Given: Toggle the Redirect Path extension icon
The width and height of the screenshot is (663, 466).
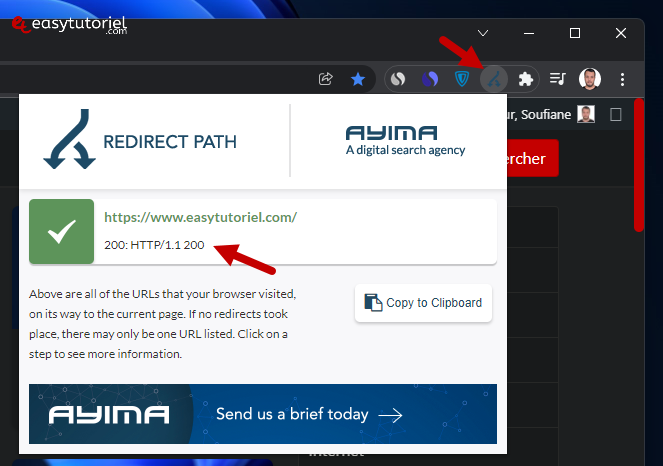Looking at the screenshot, I should click(x=494, y=79).
